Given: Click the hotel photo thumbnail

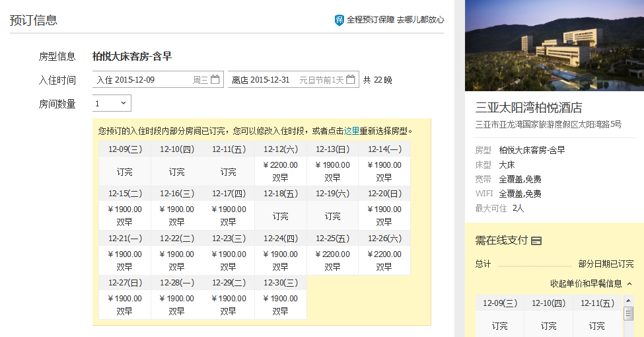Looking at the screenshot, I should coord(554,46).
